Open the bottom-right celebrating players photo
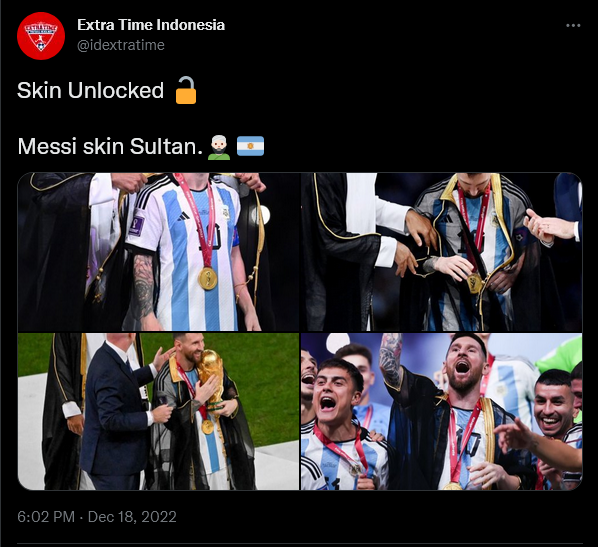 (x=442, y=411)
